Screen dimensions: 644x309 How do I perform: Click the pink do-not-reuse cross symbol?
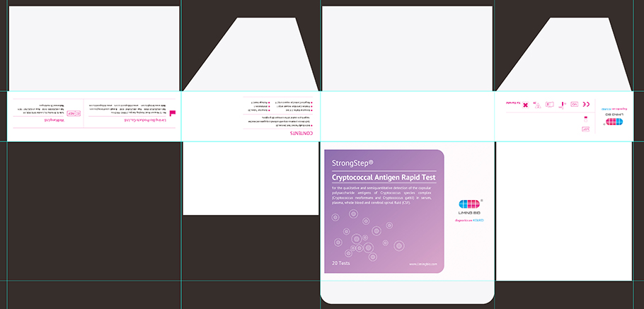pyautogui.click(x=525, y=105)
